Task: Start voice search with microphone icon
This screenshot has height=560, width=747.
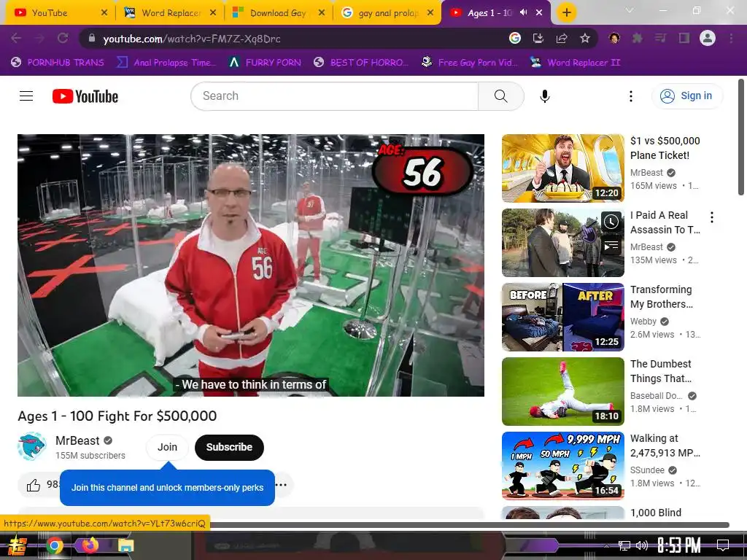Action: (x=544, y=96)
